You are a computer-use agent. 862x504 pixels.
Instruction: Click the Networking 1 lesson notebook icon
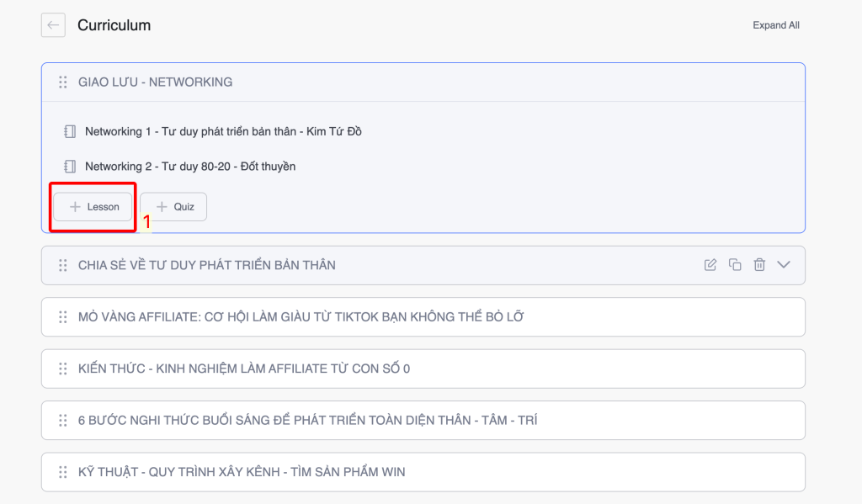point(70,131)
